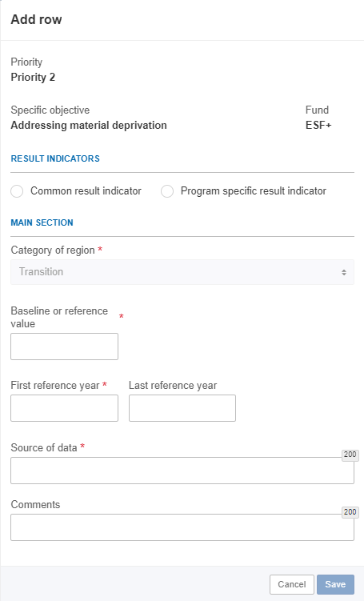Click the Priority 2 value text
This screenshot has width=364, height=601.
(x=33, y=77)
